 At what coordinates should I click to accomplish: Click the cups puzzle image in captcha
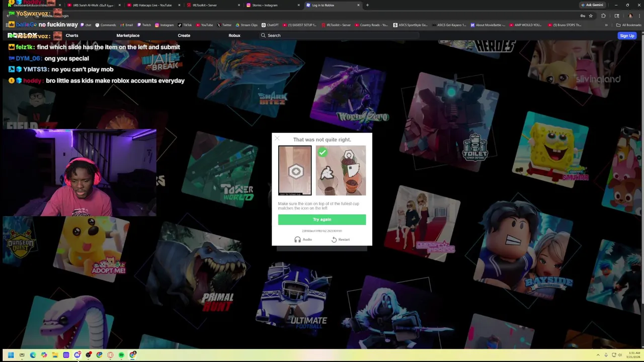point(341,170)
